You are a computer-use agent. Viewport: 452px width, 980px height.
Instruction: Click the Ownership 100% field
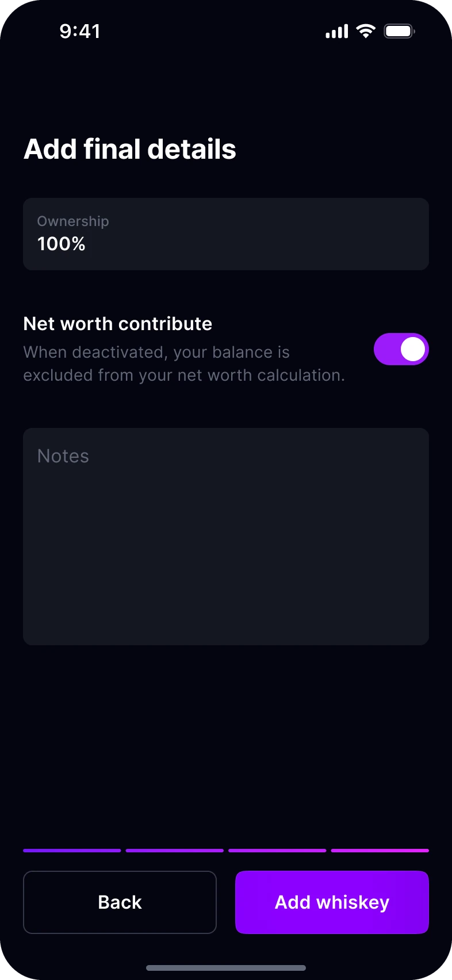click(226, 234)
